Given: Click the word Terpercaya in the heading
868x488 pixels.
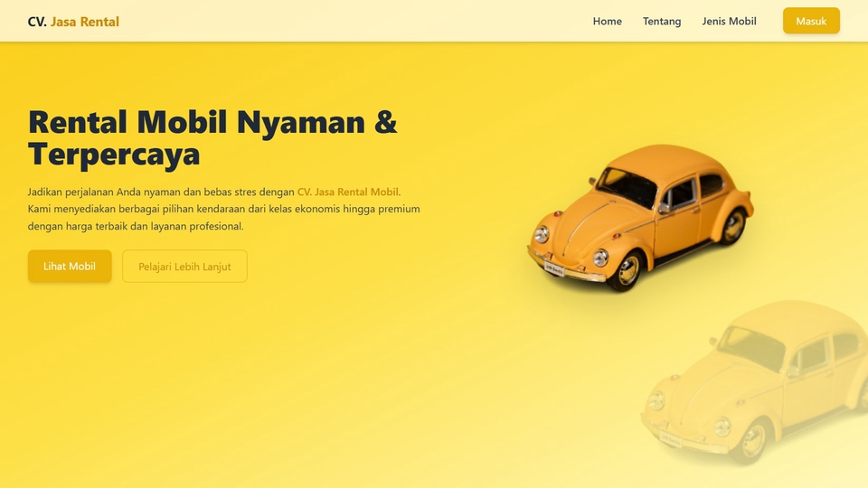Looking at the screenshot, I should pos(114,154).
